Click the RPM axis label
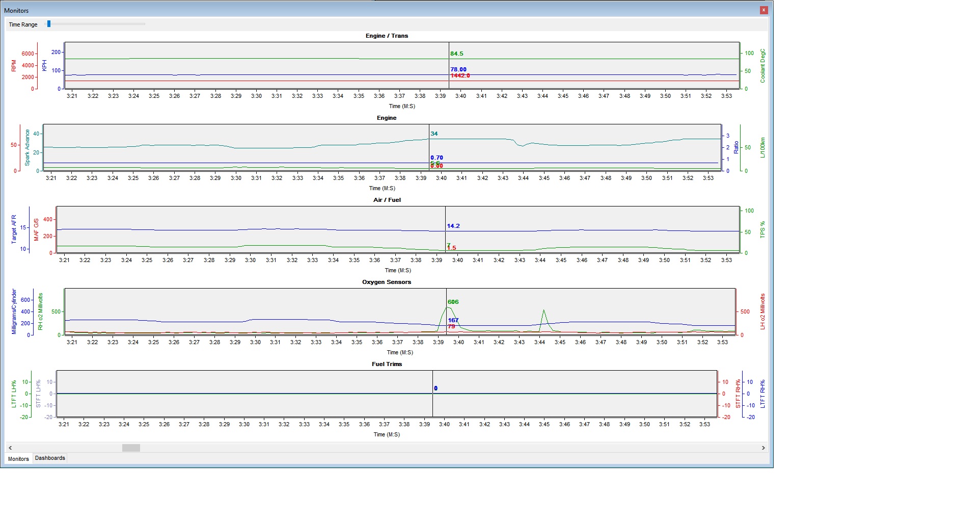This screenshot has width=980, height=519. coord(14,65)
